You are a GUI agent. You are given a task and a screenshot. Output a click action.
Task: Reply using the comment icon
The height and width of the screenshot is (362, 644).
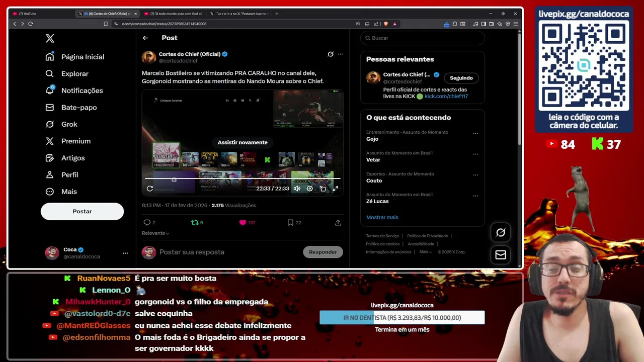[147, 222]
